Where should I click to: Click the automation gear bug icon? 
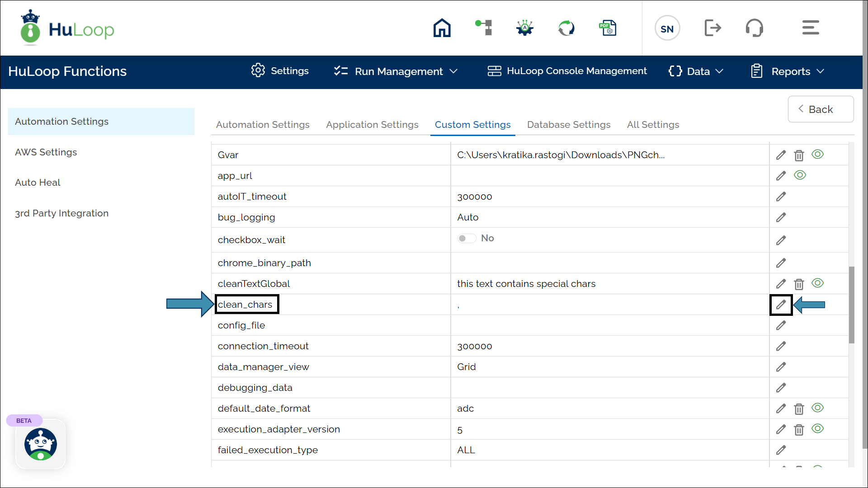(x=525, y=28)
